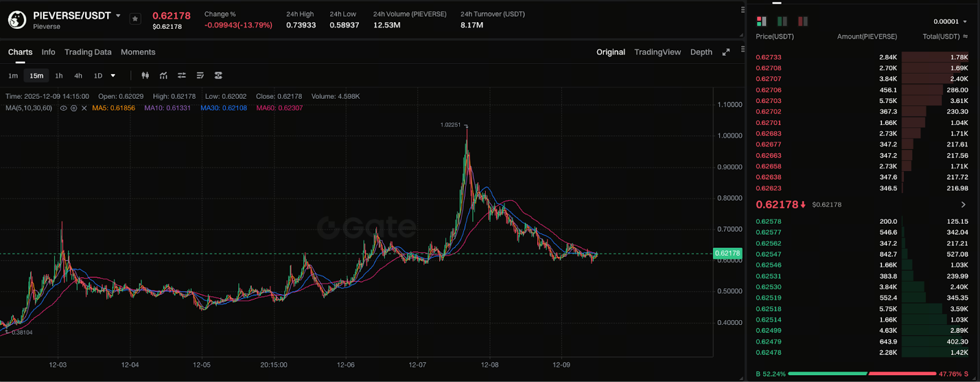Select ask price 0.62623
This screenshot has height=382, width=980.
tap(769, 188)
